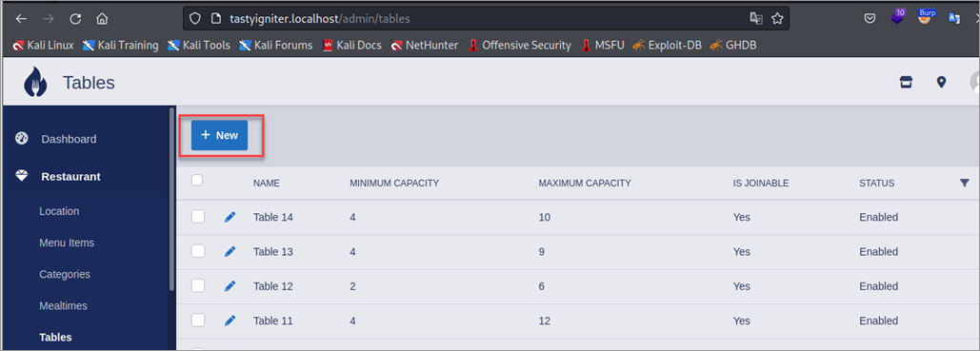Open Location in the sidebar
Viewport: 980px width, 351px height.
click(x=59, y=211)
